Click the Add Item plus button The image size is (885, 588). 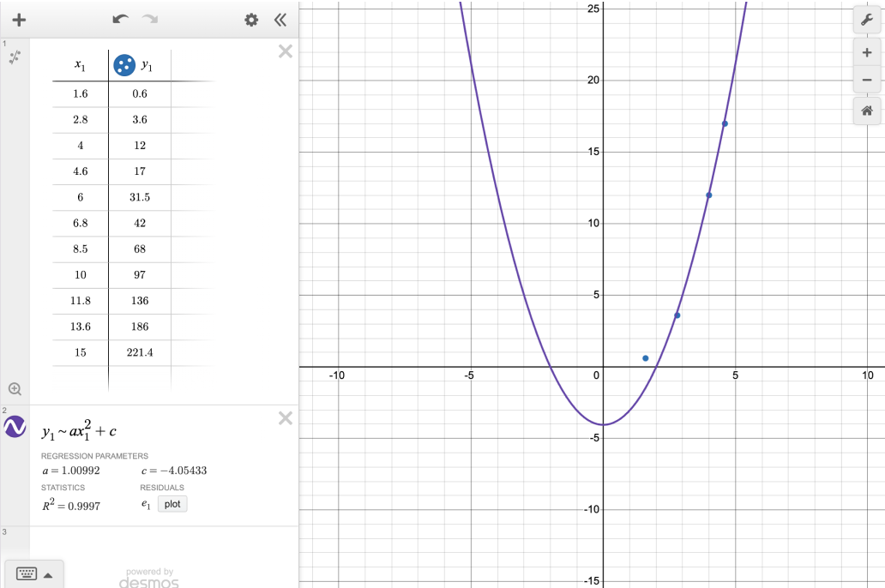click(x=18, y=20)
